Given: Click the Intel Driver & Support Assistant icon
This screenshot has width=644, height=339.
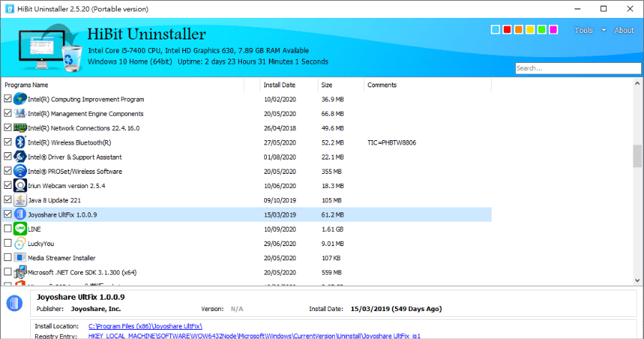Looking at the screenshot, I should click(20, 157).
